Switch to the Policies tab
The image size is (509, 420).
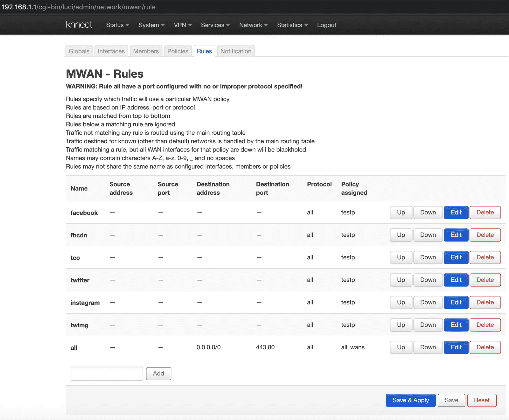(178, 51)
